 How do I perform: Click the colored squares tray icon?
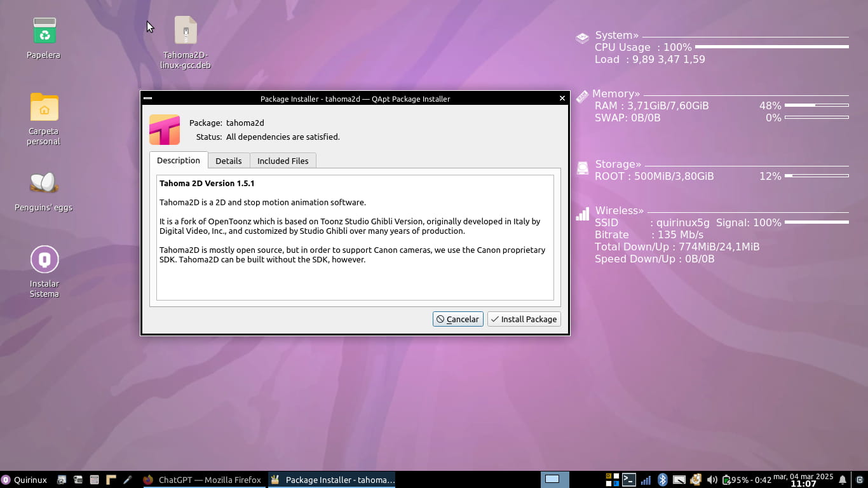pos(613,480)
